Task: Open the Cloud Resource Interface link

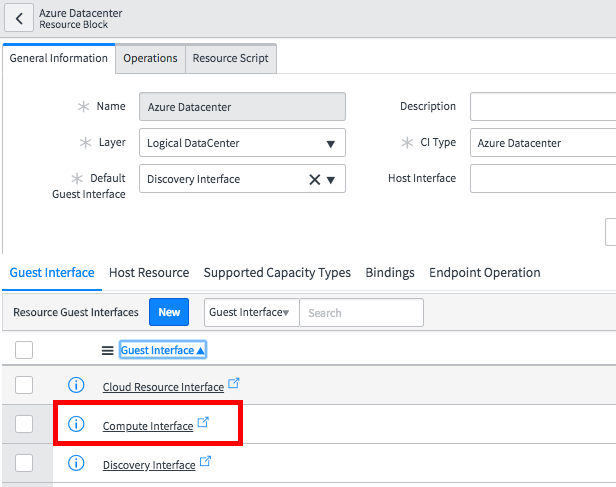Action: coord(163,387)
